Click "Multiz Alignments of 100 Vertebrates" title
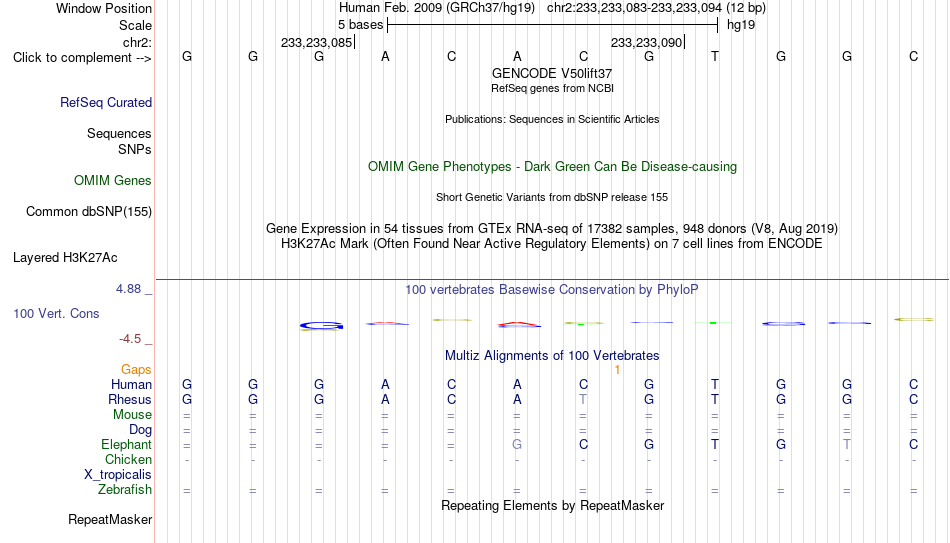This screenshot has width=950, height=543. tap(552, 356)
